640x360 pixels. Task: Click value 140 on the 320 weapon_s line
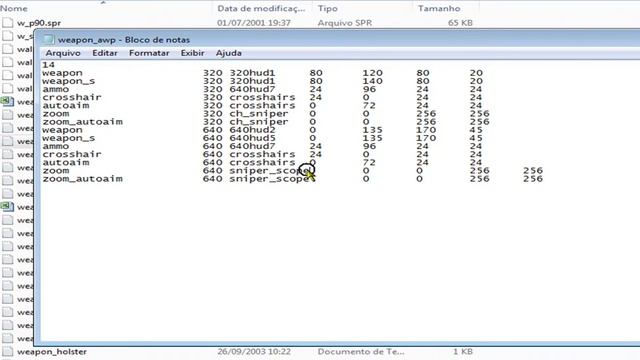click(372, 81)
